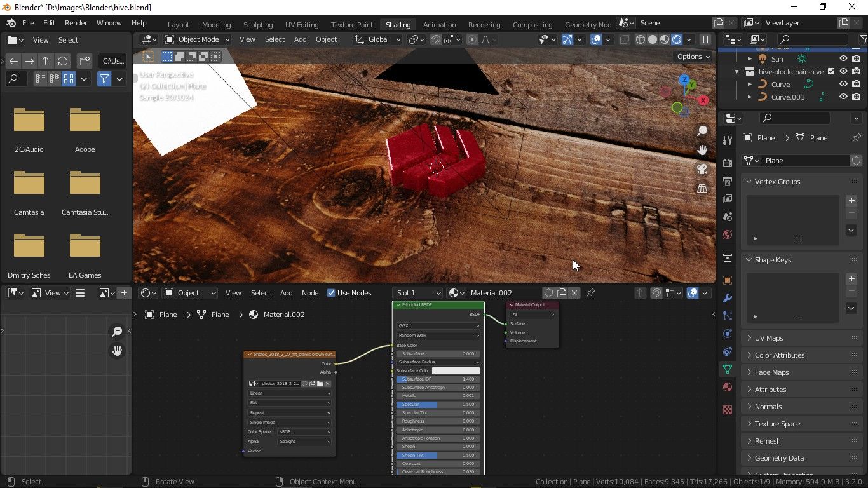Disable Curve.001 in renders via camera icon
The image size is (868, 488).
tap(857, 97)
